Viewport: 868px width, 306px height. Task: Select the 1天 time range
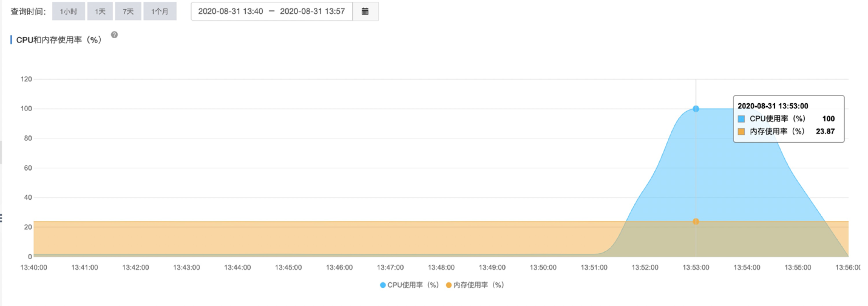coord(100,12)
